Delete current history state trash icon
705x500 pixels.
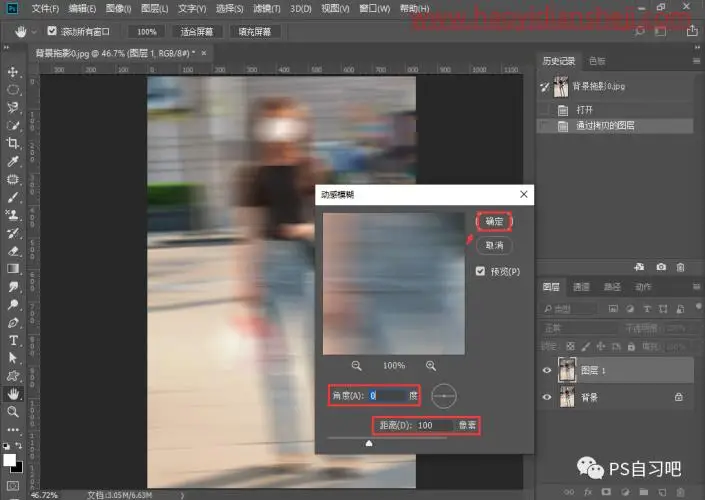[x=680, y=267]
